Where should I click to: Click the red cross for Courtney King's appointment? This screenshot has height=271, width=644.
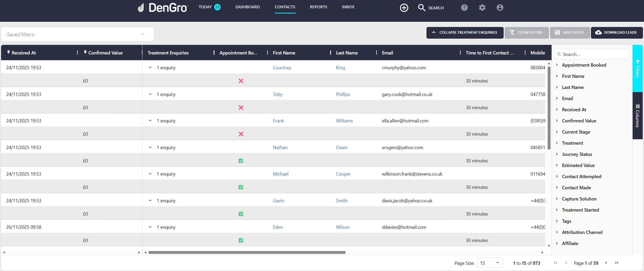pos(241,81)
